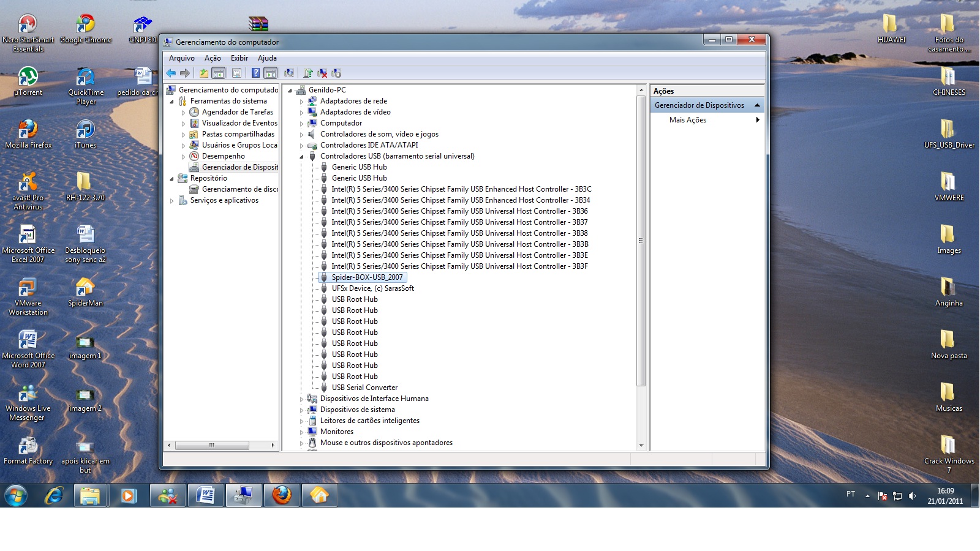
Task: Click the Disable device toolbar icon
Action: pyautogui.click(x=336, y=73)
